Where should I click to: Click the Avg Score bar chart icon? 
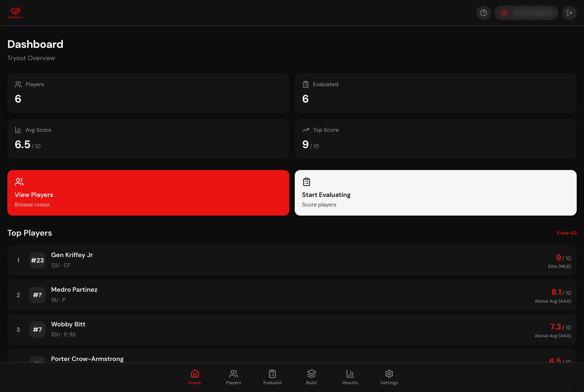tap(18, 130)
